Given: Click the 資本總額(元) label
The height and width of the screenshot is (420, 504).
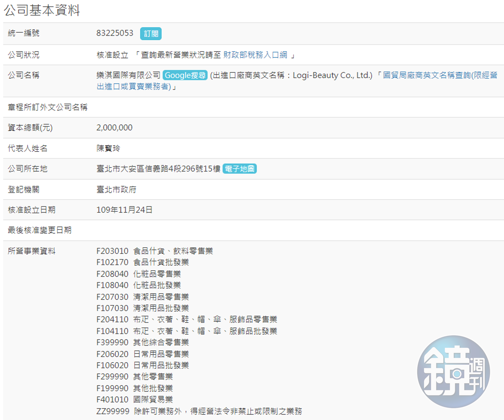Looking at the screenshot, I should coord(30,128).
